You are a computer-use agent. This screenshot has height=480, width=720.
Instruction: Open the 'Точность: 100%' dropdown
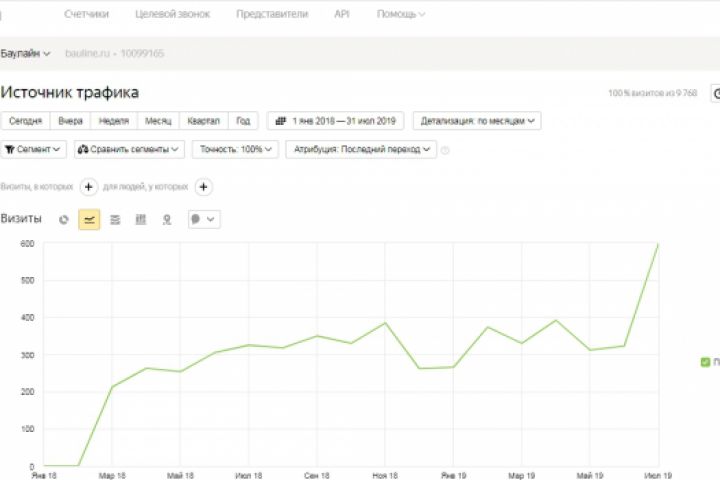[x=236, y=149]
